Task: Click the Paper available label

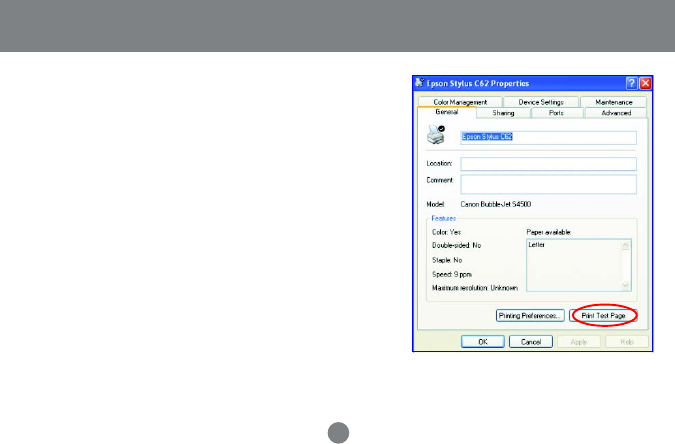Action: [548, 232]
